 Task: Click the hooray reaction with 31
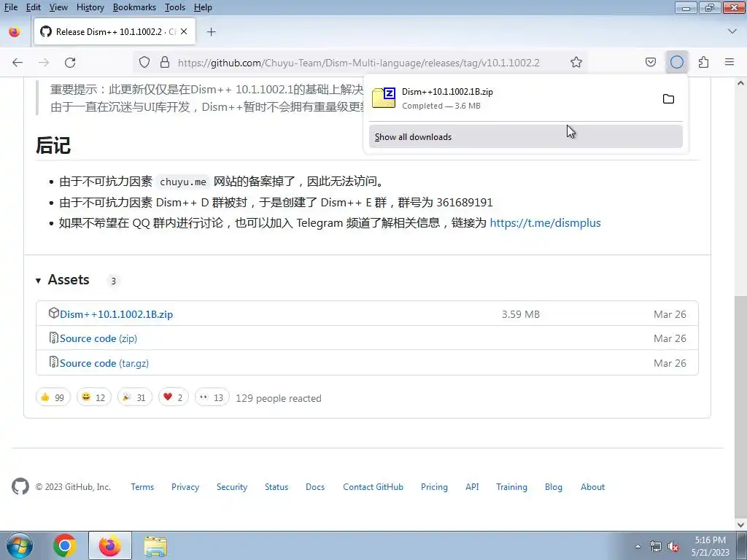tap(135, 397)
